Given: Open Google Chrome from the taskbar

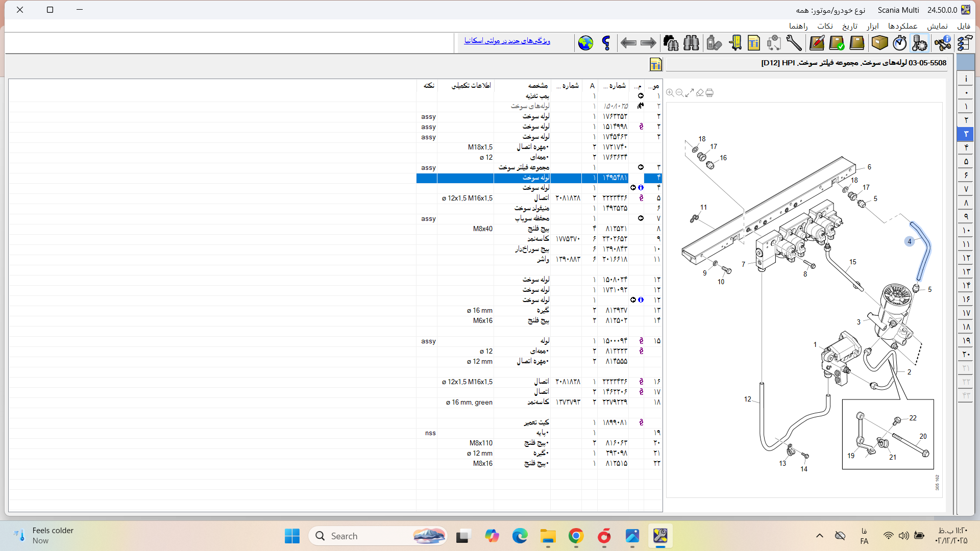Looking at the screenshot, I should coord(576,536).
